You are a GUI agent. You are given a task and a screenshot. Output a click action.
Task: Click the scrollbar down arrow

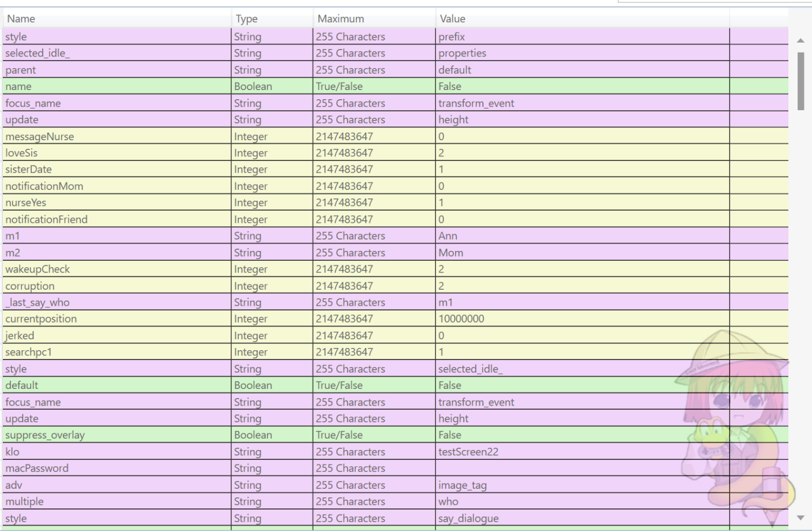pyautogui.click(x=800, y=518)
